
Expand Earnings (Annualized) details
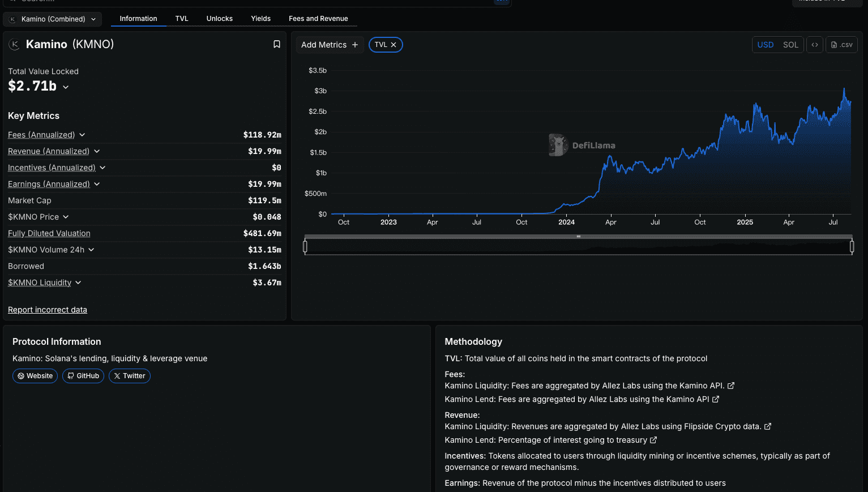(97, 184)
